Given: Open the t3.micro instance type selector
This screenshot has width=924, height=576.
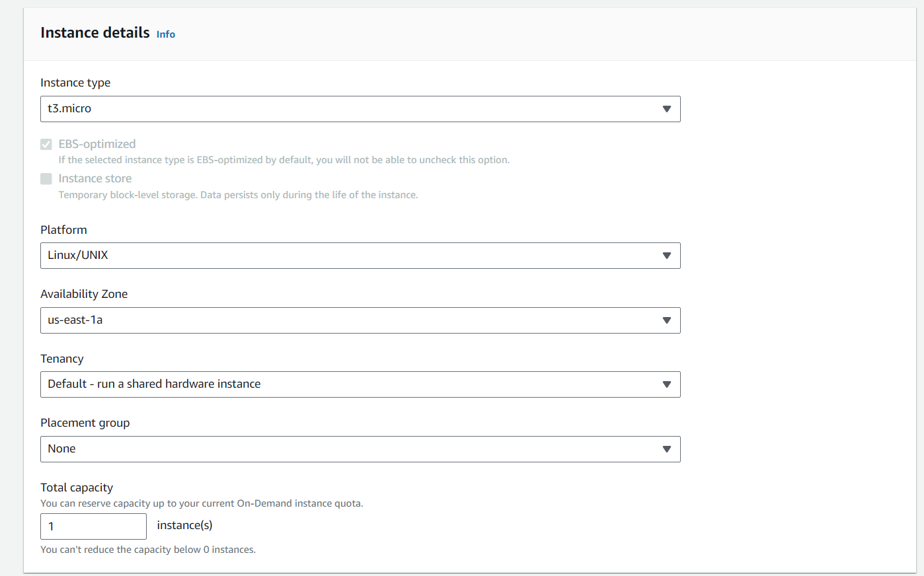Looking at the screenshot, I should coord(350,109).
